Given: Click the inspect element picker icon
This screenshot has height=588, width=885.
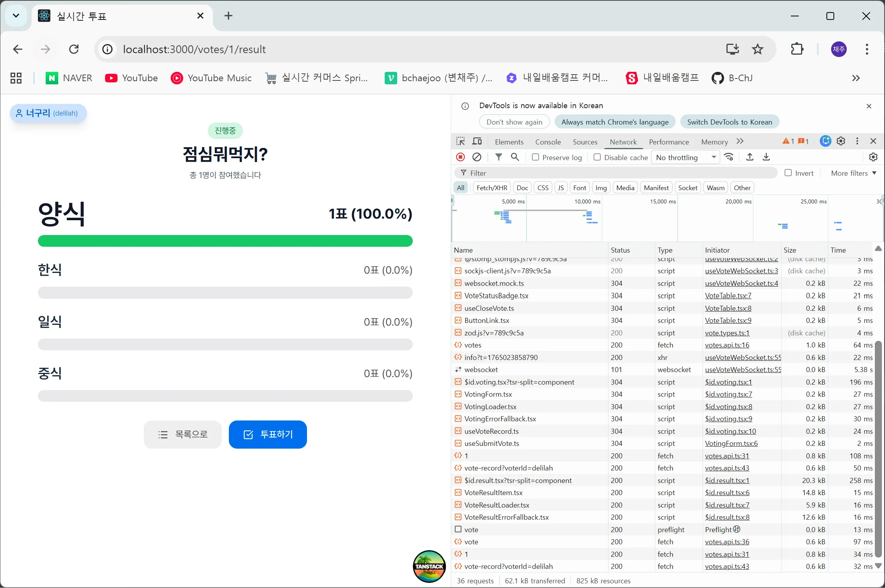Looking at the screenshot, I should click(460, 141).
